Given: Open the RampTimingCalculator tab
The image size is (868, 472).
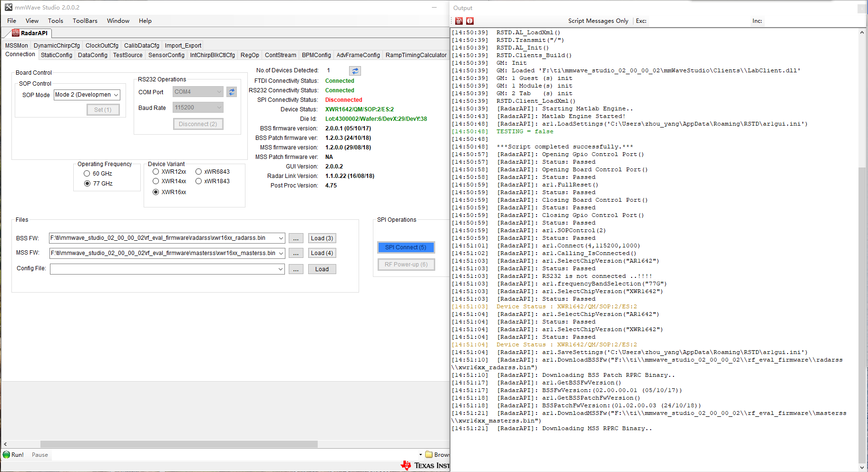Looking at the screenshot, I should 416,55.
